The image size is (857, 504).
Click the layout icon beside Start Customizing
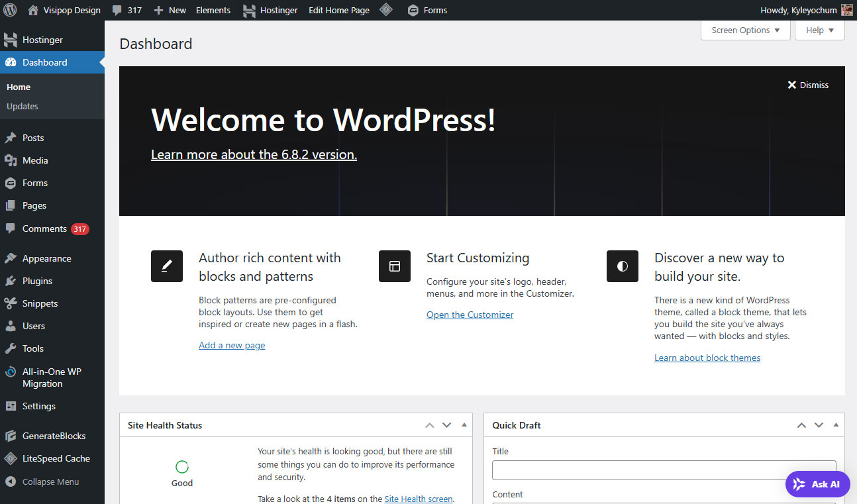point(395,266)
